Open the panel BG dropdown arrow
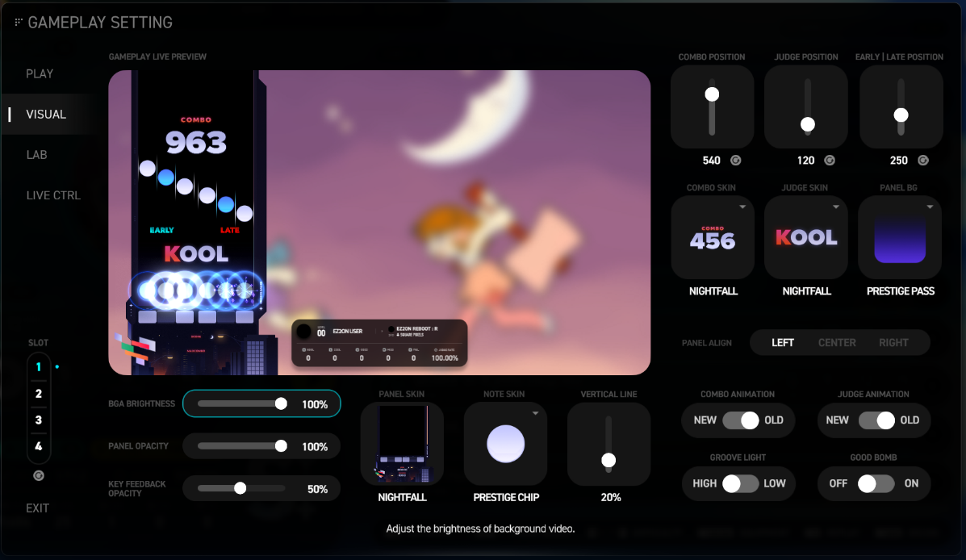Image resolution: width=966 pixels, height=560 pixels. click(930, 207)
